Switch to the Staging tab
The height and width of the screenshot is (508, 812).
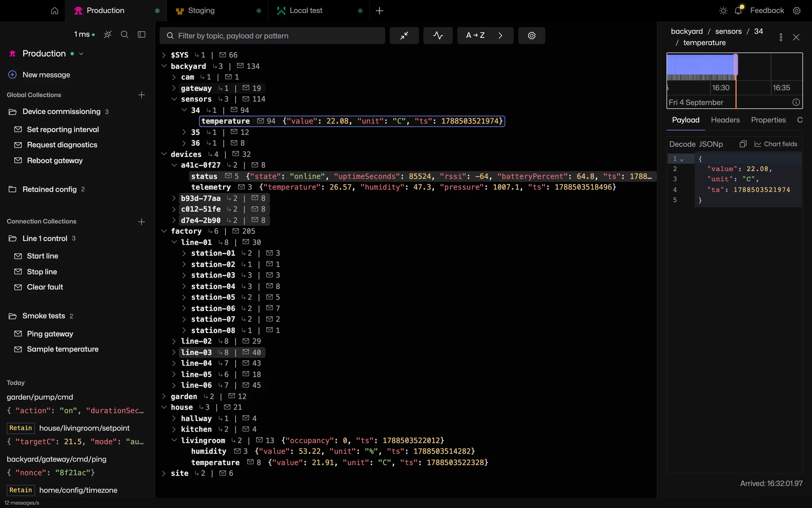tap(217, 11)
